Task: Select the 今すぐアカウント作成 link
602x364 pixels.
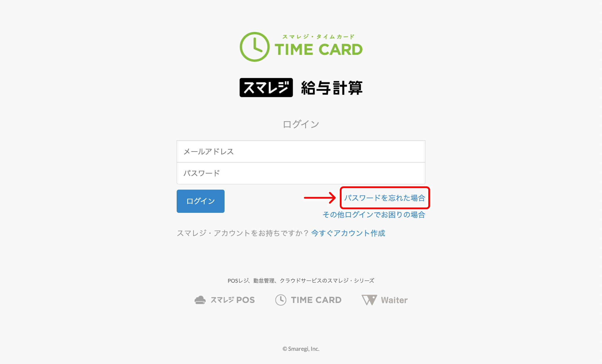Action: pos(348,233)
